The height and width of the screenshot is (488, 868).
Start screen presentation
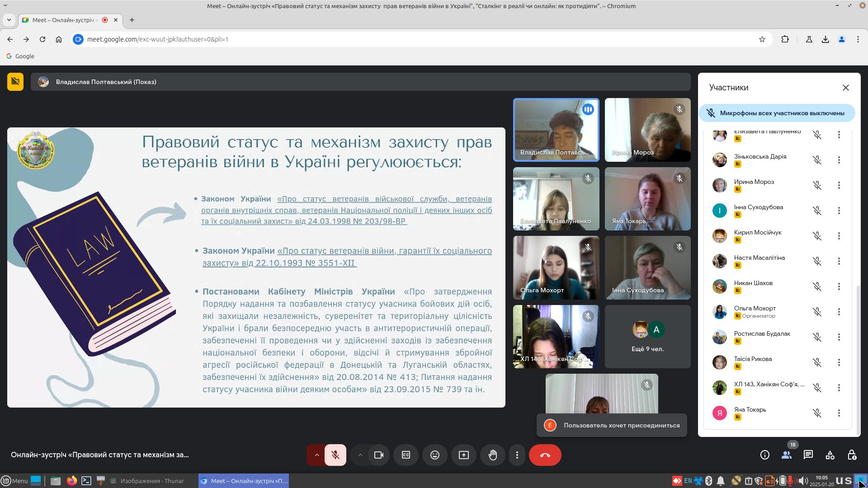click(x=463, y=455)
